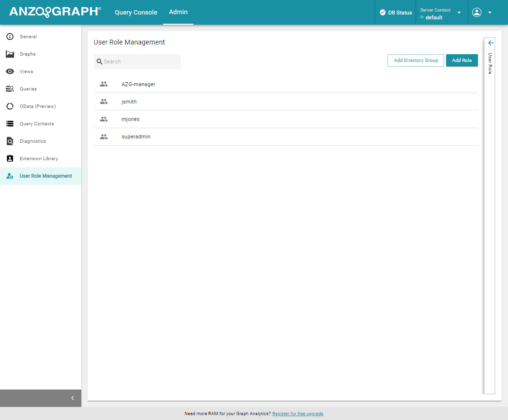Expand the Server Context dropdown
The height and width of the screenshot is (420, 508).
pyautogui.click(x=459, y=13)
